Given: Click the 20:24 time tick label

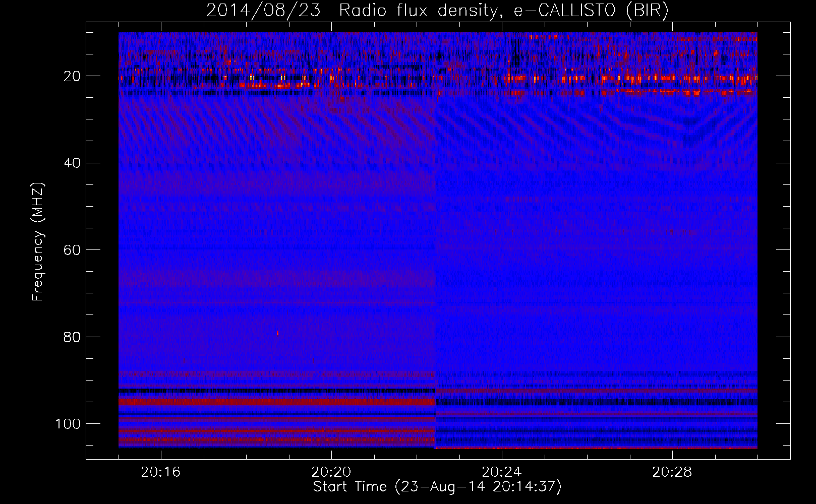Looking at the screenshot, I should [x=501, y=472].
